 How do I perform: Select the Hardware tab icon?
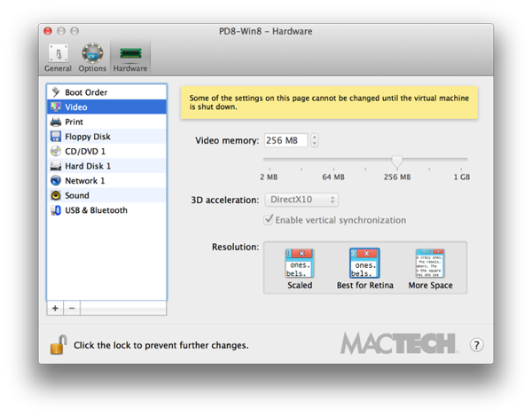[x=130, y=57]
